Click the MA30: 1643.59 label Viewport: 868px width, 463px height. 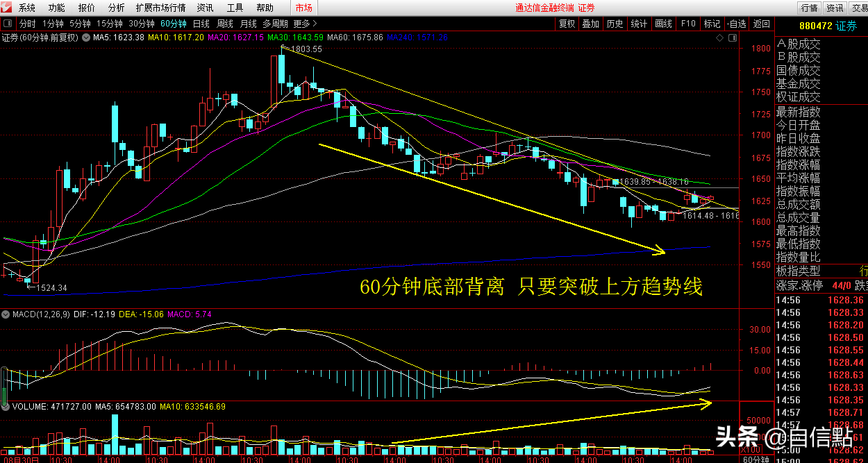click(x=295, y=37)
